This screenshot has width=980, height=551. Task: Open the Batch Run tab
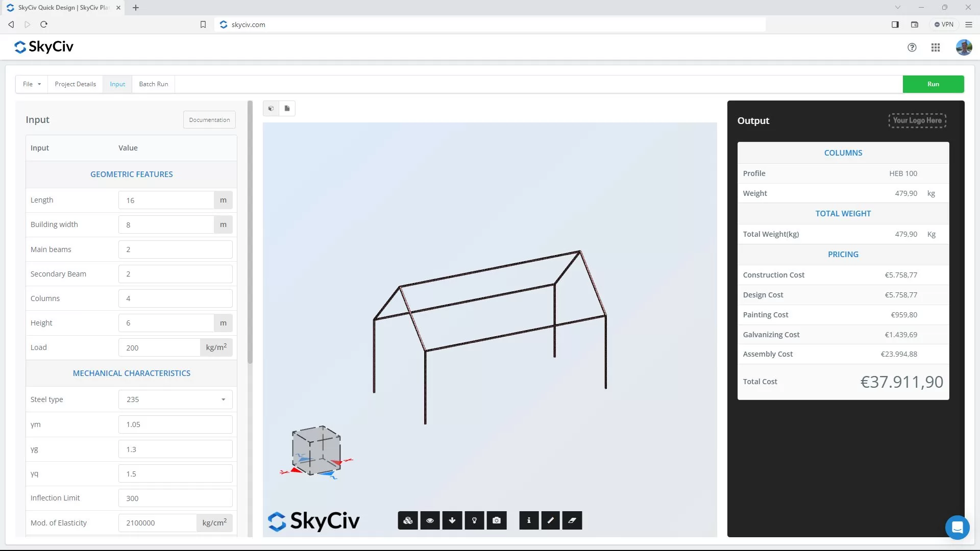tap(154, 84)
